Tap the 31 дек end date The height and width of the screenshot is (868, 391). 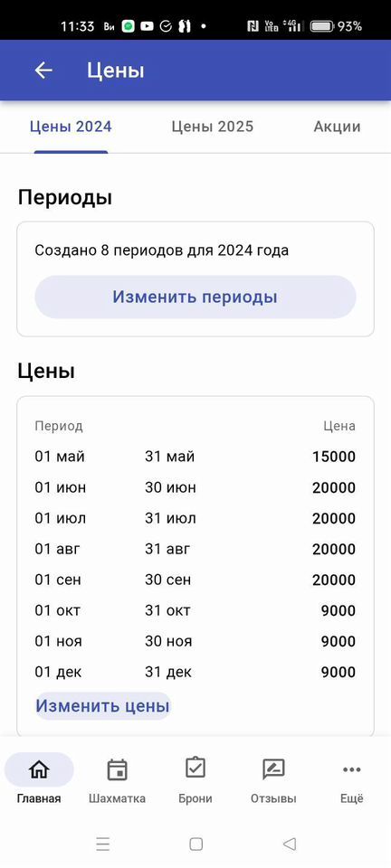pyautogui.click(x=168, y=673)
